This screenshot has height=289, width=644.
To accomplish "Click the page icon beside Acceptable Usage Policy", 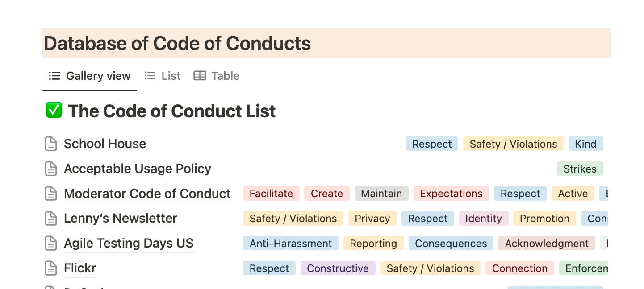I will click(51, 169).
